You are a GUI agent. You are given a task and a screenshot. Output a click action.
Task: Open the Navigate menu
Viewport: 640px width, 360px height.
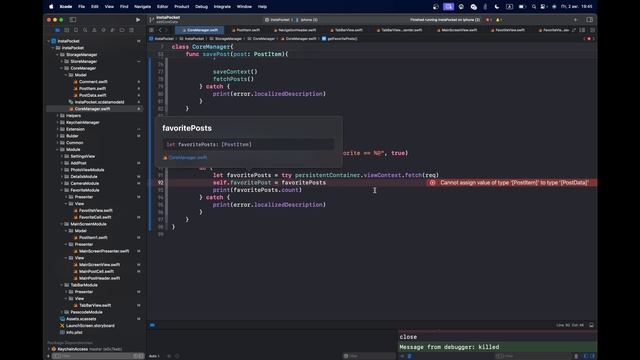142,7
